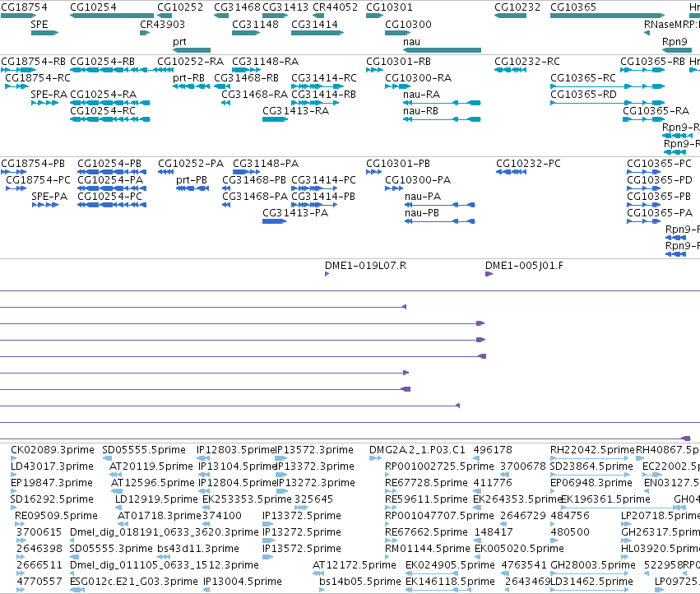The width and height of the screenshot is (700, 594).
Task: Open the SPE-RA transcript label
Action: tap(49, 95)
